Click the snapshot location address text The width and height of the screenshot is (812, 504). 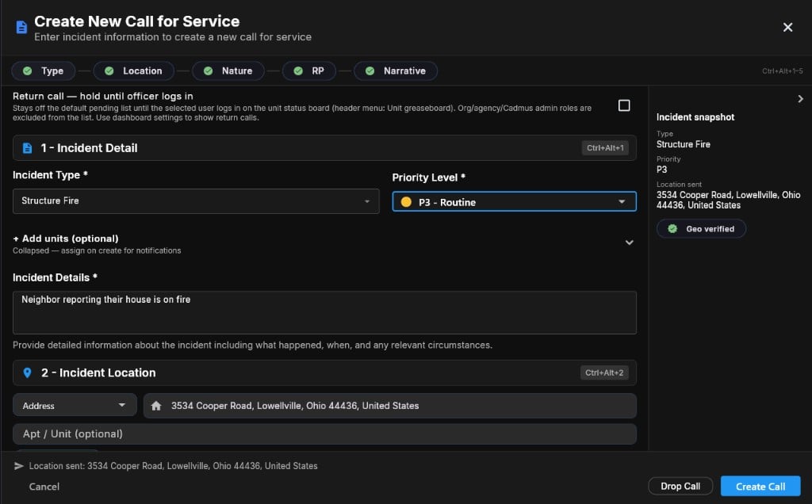tap(728, 200)
